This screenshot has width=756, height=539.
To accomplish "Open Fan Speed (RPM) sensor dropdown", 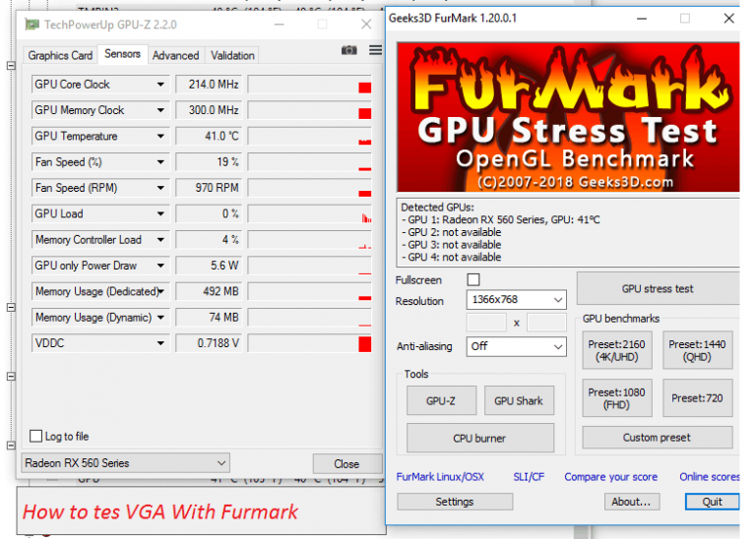I will click(x=160, y=188).
